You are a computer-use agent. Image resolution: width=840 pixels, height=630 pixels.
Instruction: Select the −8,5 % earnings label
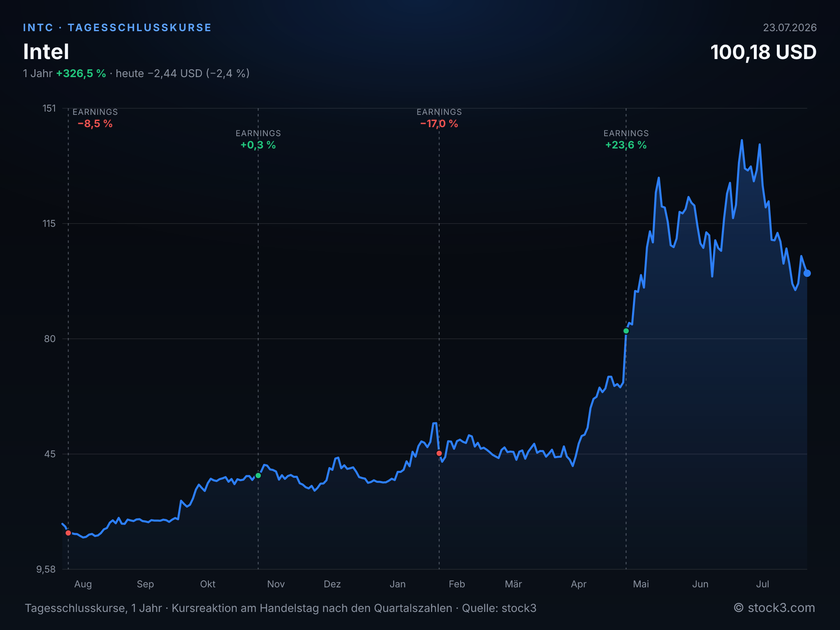(95, 124)
